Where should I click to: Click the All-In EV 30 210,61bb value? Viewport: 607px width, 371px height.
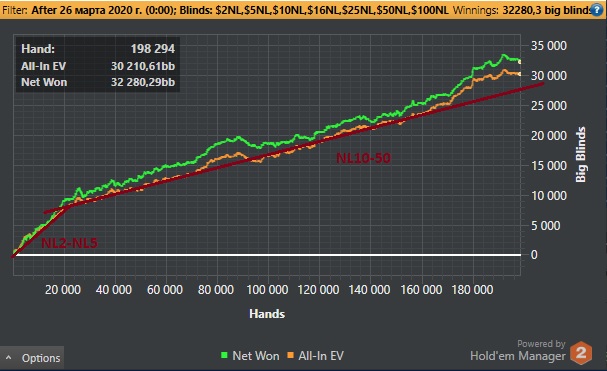coord(143,66)
